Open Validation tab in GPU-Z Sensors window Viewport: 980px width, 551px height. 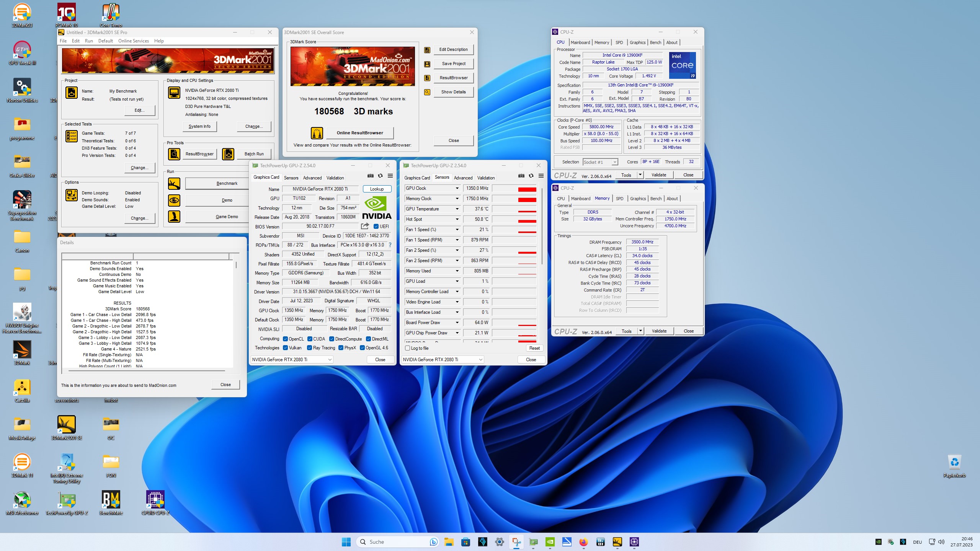pyautogui.click(x=486, y=178)
